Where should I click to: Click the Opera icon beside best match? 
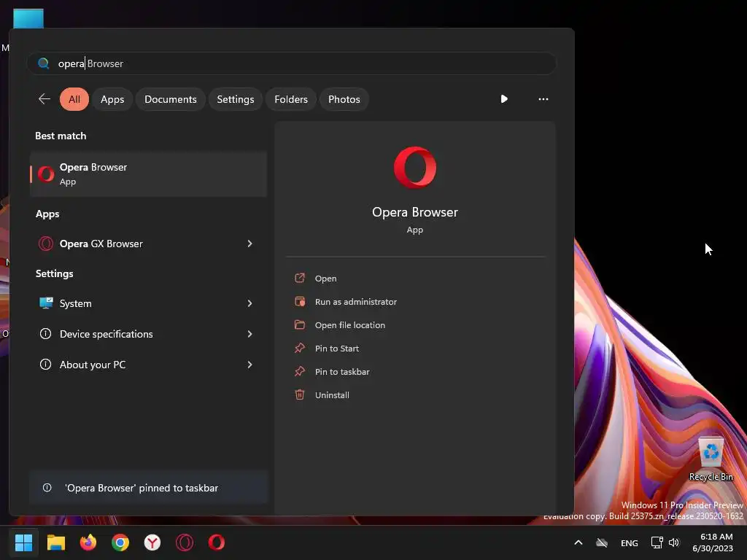tap(46, 174)
